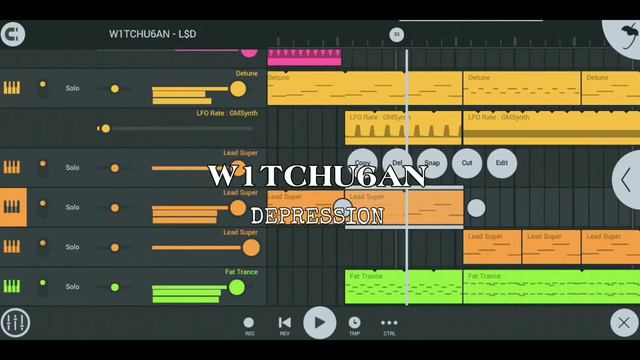The image size is (640, 360).
Task: Click the Del clip button
Action: click(x=397, y=163)
